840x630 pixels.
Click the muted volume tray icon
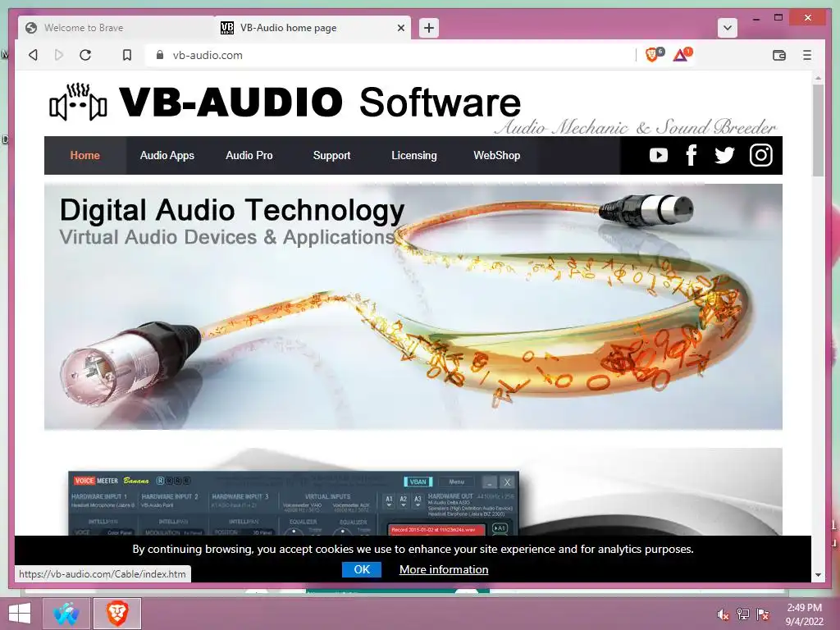(x=723, y=614)
